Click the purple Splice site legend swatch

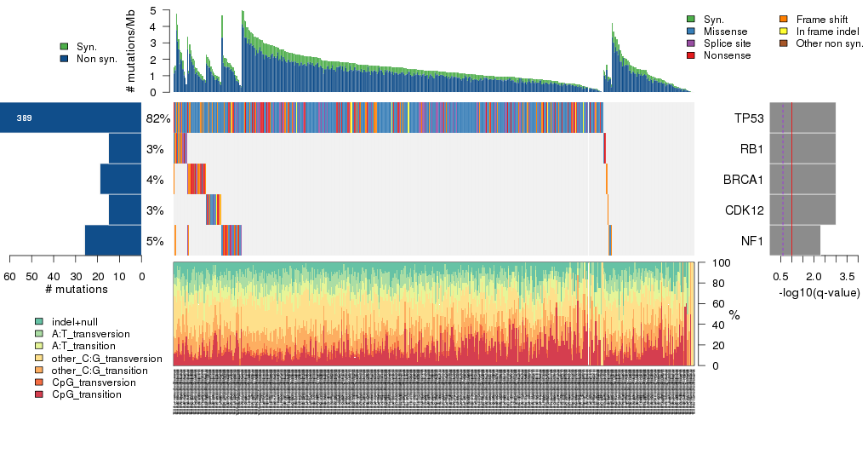[x=691, y=43]
